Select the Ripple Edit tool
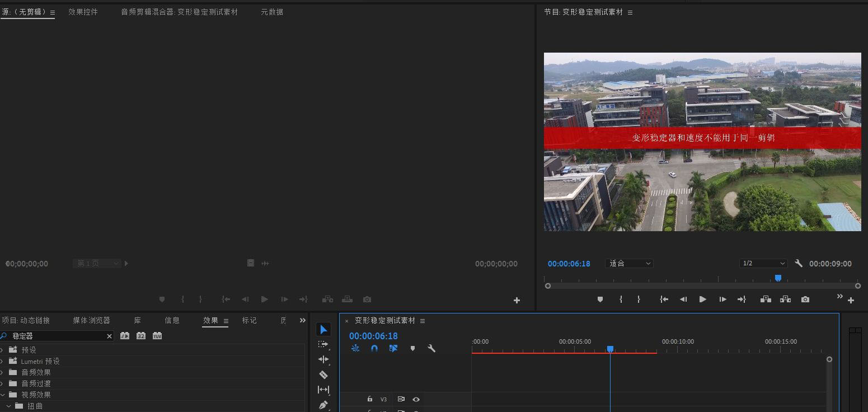868x412 pixels. pos(323,359)
